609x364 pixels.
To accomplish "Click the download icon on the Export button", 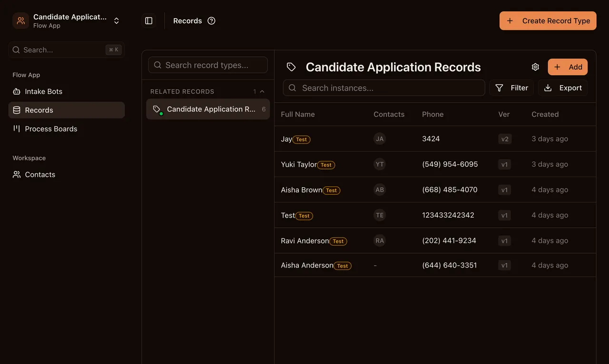I will click(548, 88).
